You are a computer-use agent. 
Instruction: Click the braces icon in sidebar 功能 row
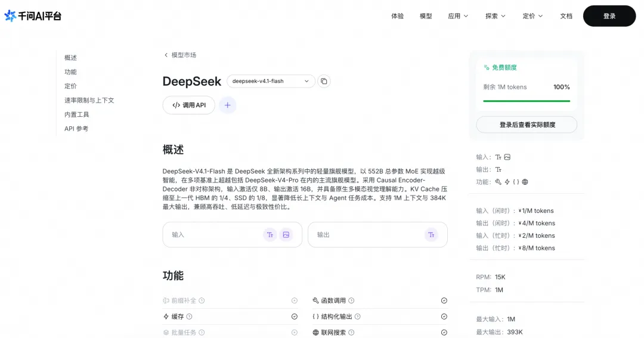point(516,182)
